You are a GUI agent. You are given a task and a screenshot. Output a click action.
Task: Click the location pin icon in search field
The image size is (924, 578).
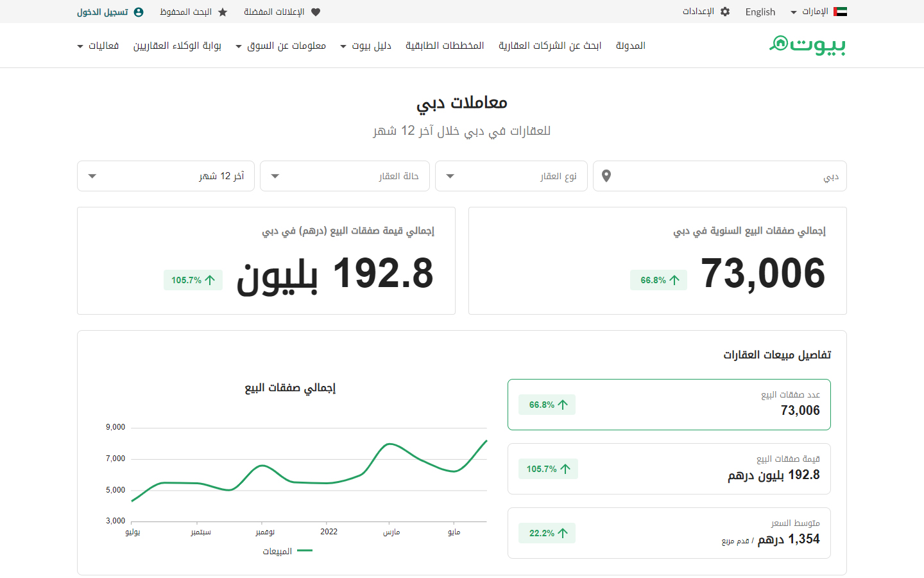606,176
